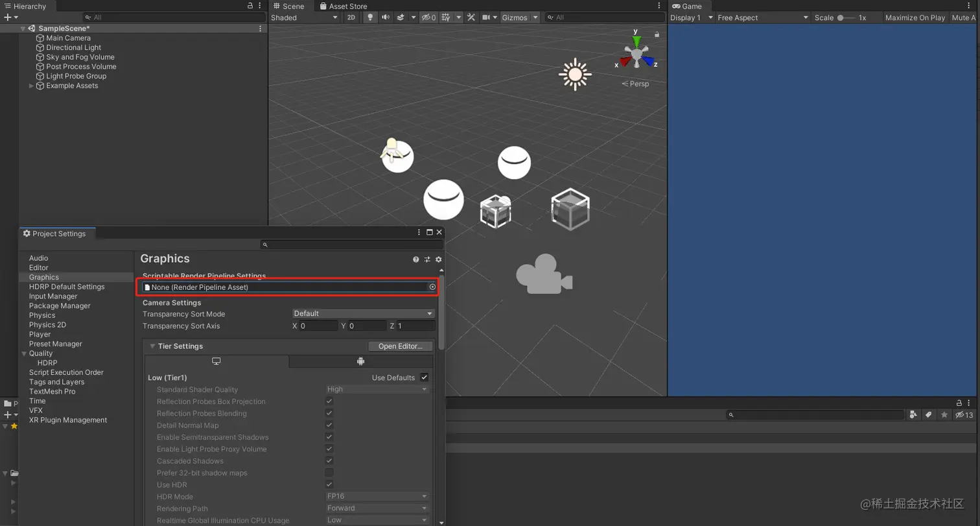The height and width of the screenshot is (526, 980).
Task: Open the Gizmos menu button
Action: coord(515,18)
